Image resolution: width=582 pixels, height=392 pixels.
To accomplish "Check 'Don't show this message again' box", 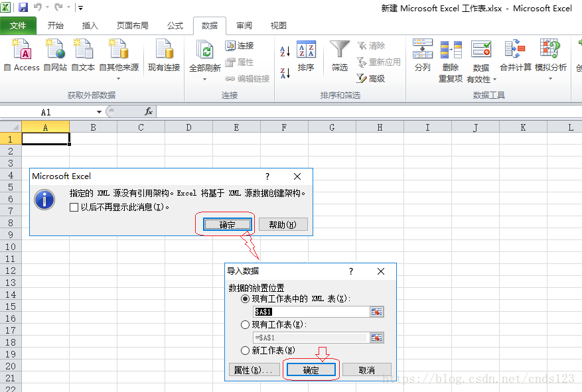I will click(74, 208).
